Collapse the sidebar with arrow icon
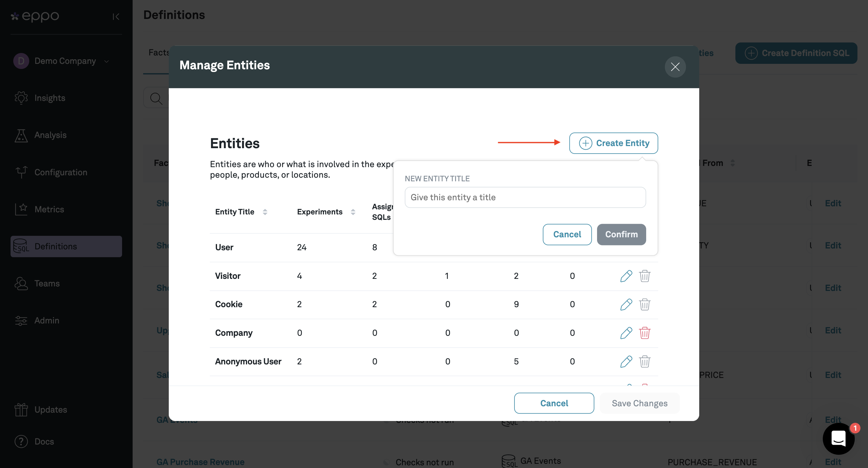 [116, 17]
